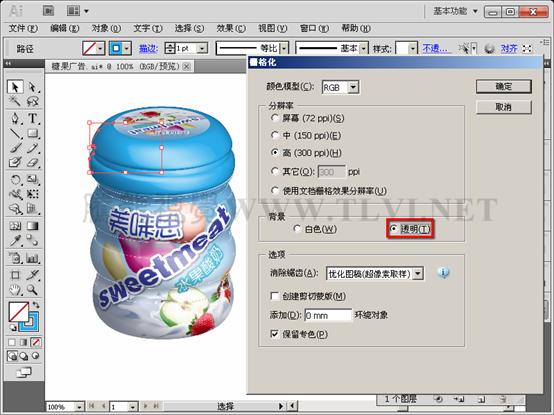Image resolution: width=554 pixels, height=415 pixels.
Task: Open brush definition dropdown
Action: (364, 48)
